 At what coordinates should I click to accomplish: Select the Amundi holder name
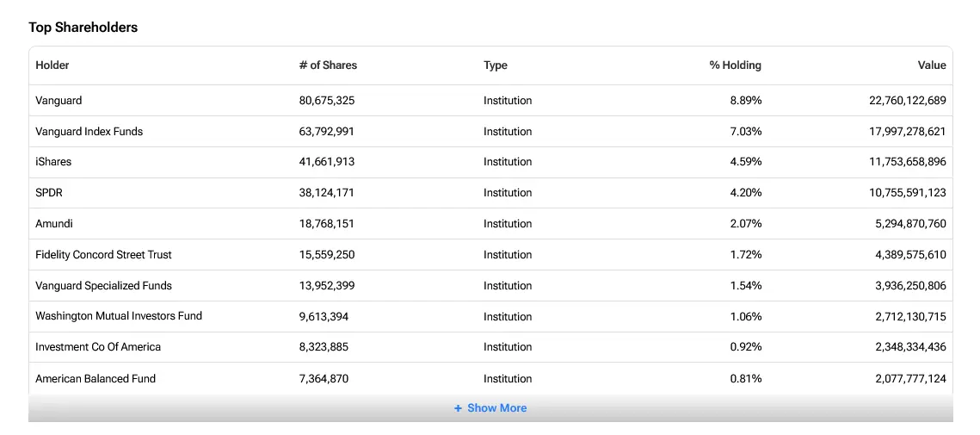(54, 223)
